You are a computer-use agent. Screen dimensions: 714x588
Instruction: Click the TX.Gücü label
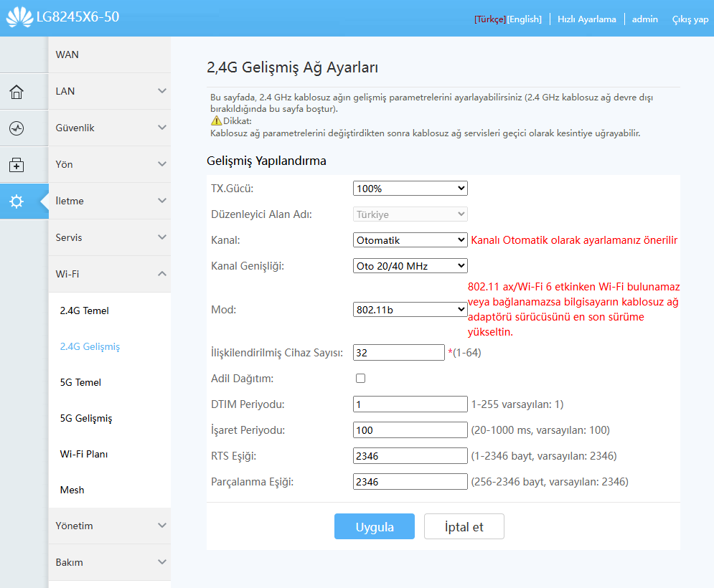(x=232, y=189)
